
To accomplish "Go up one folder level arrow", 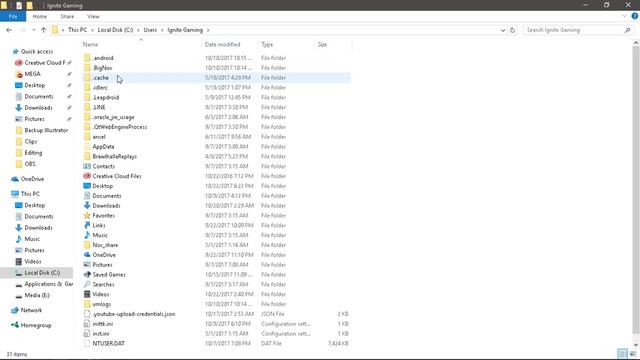I will (43, 30).
